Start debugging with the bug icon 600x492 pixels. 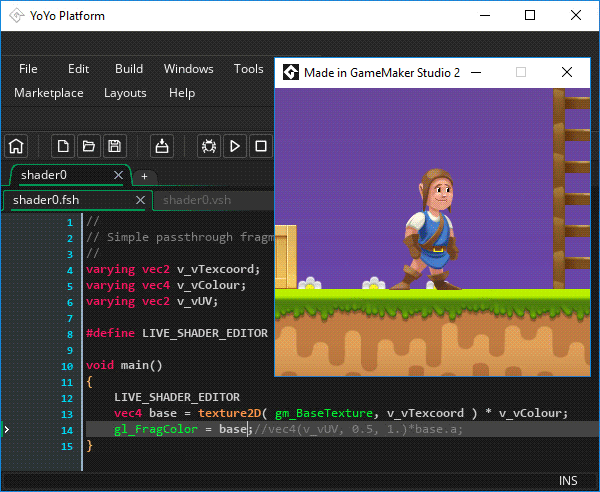pos(209,146)
